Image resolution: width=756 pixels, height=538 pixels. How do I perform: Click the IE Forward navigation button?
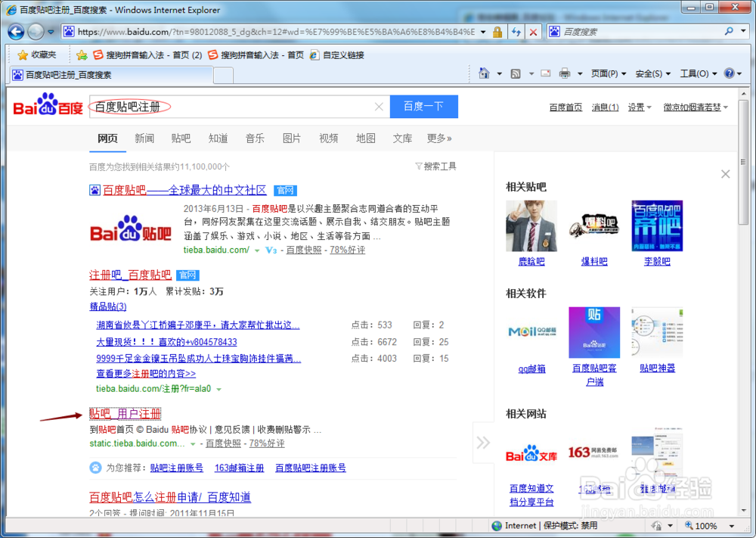tap(36, 32)
